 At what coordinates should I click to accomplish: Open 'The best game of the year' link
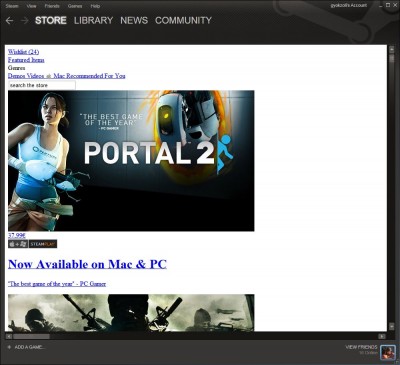click(57, 284)
